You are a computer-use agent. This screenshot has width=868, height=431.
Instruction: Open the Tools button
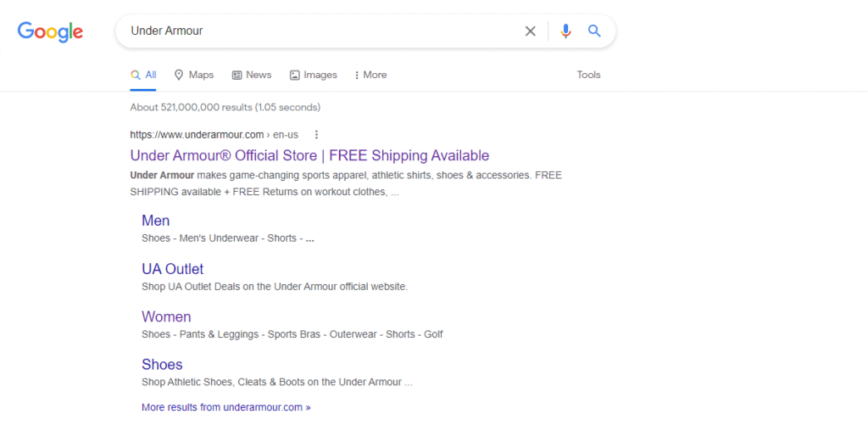(588, 75)
